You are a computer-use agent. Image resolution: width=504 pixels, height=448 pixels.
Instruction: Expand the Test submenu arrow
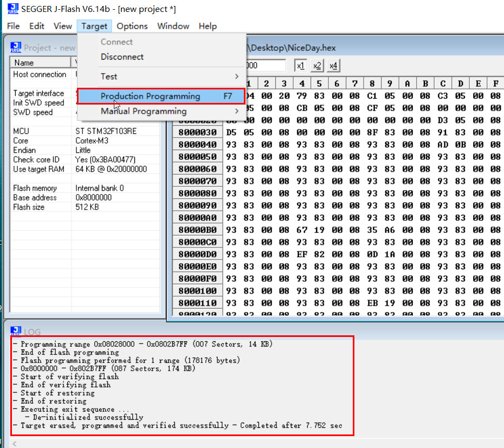click(x=237, y=76)
